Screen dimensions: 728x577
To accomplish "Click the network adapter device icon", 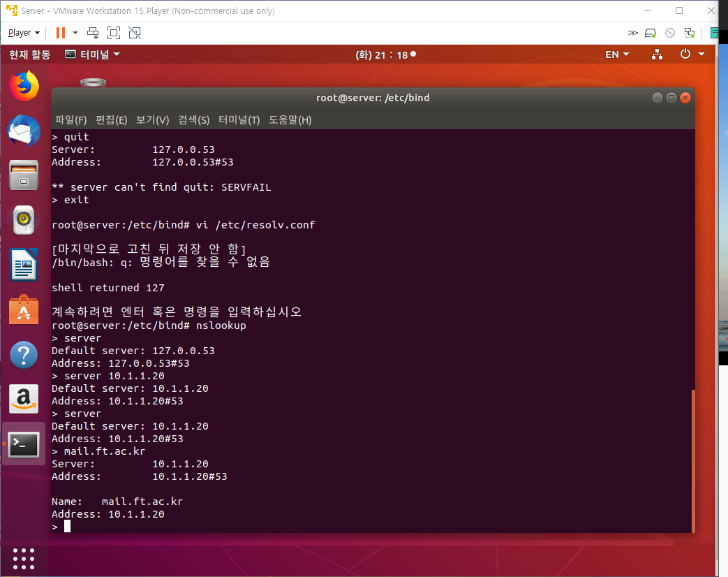I will click(690, 33).
